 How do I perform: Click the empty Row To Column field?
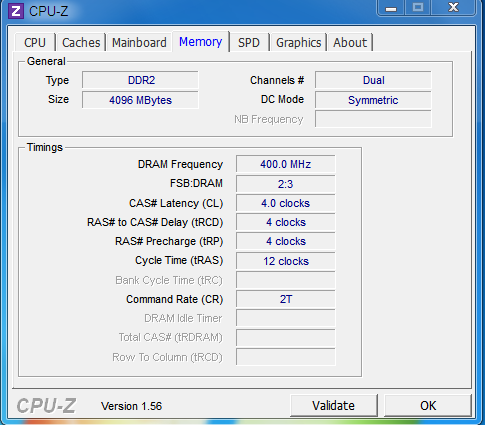click(x=286, y=357)
